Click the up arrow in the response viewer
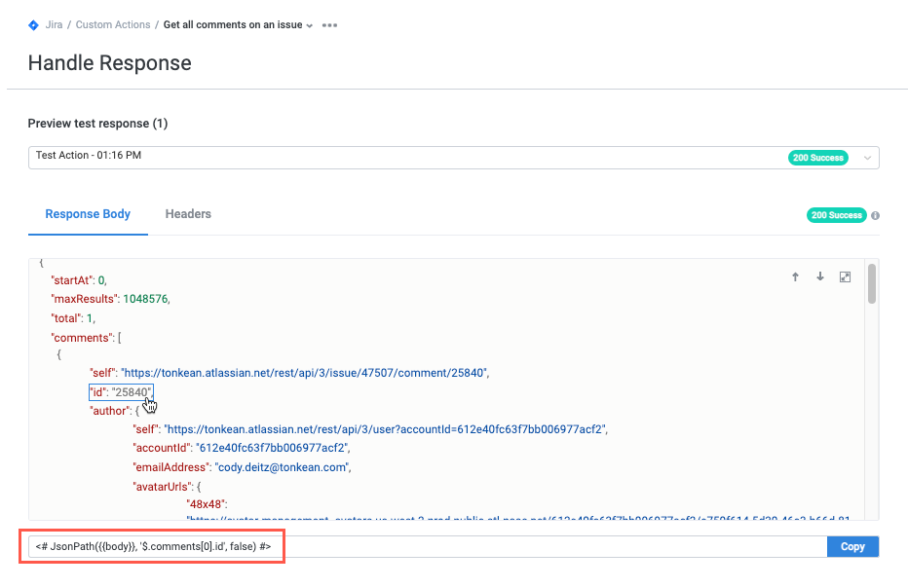 (795, 276)
